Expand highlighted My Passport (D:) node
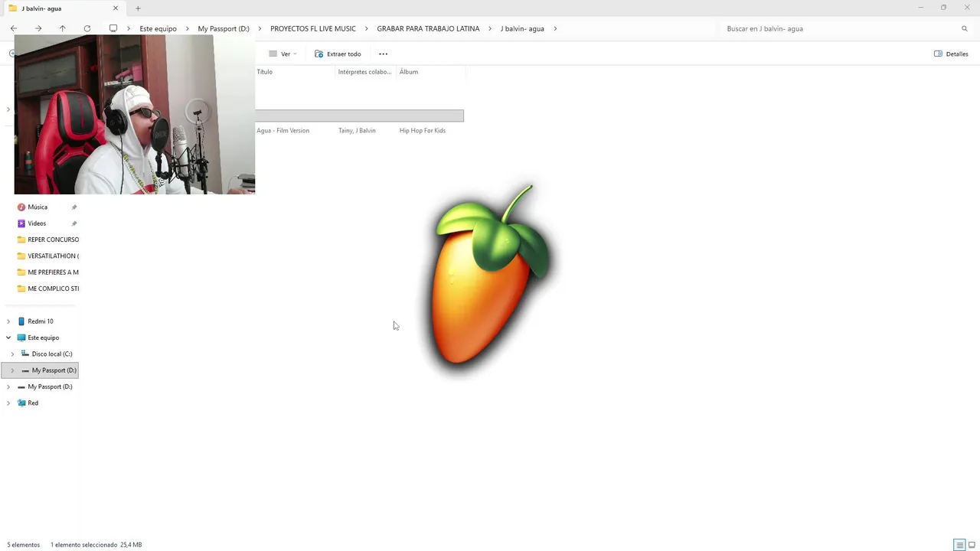This screenshot has width=980, height=551. click(x=12, y=370)
